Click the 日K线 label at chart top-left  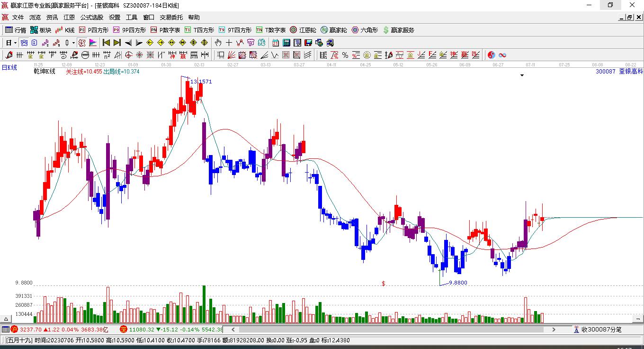(x=9, y=68)
